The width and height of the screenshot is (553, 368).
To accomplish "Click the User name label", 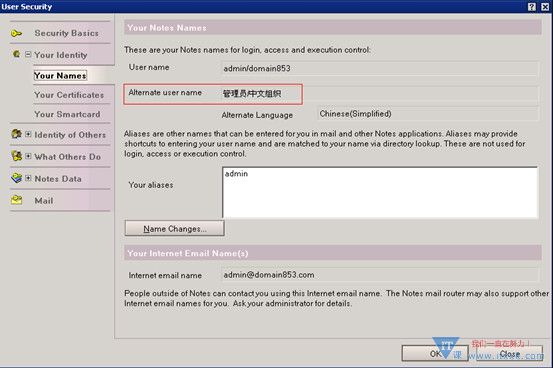I will point(149,67).
